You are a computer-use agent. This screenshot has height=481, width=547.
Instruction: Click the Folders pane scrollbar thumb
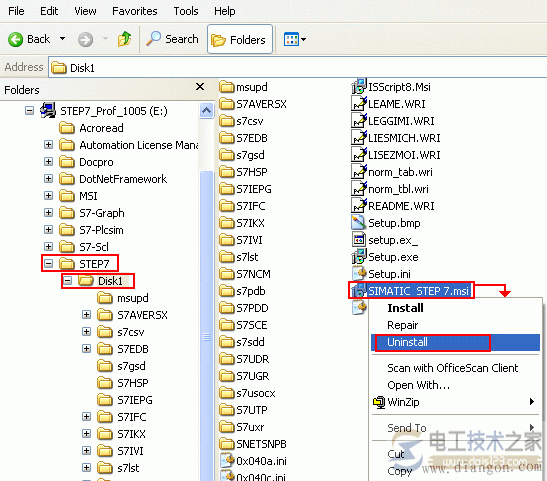(207, 326)
